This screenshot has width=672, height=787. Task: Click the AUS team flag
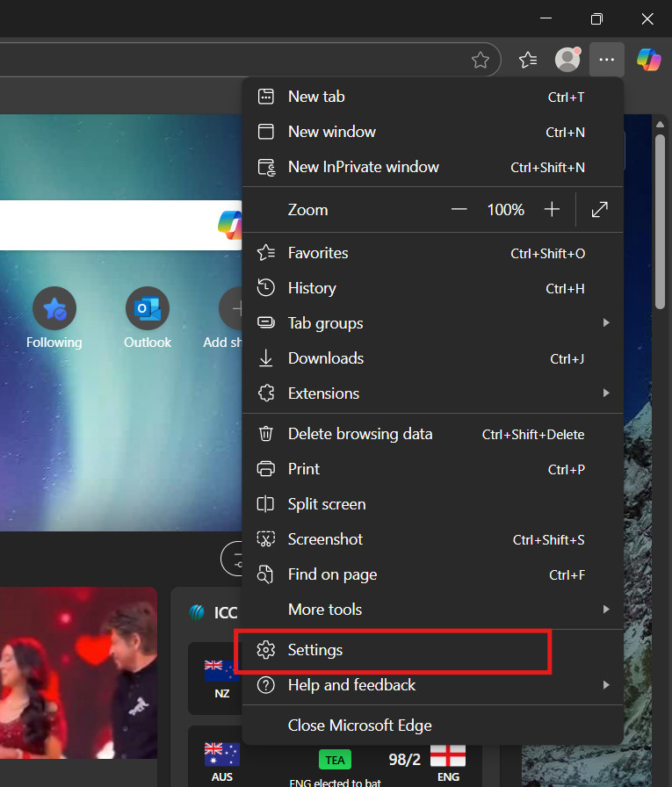(222, 755)
